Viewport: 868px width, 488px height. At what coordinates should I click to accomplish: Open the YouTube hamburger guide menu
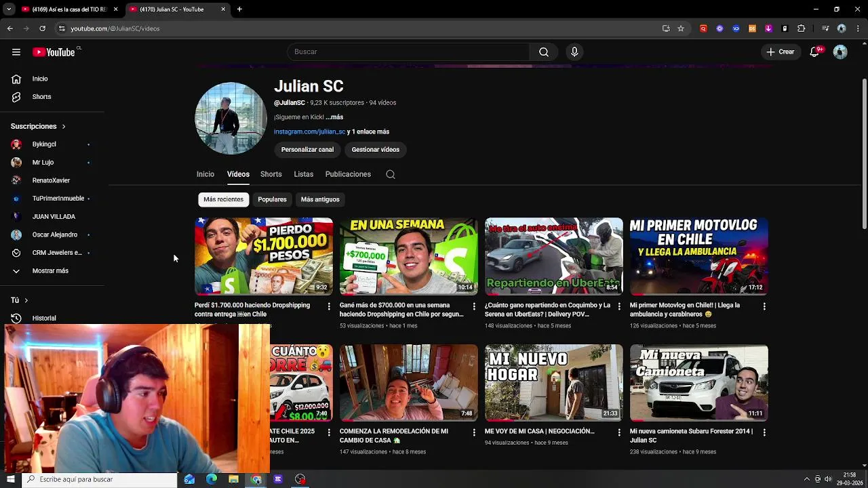(x=16, y=52)
